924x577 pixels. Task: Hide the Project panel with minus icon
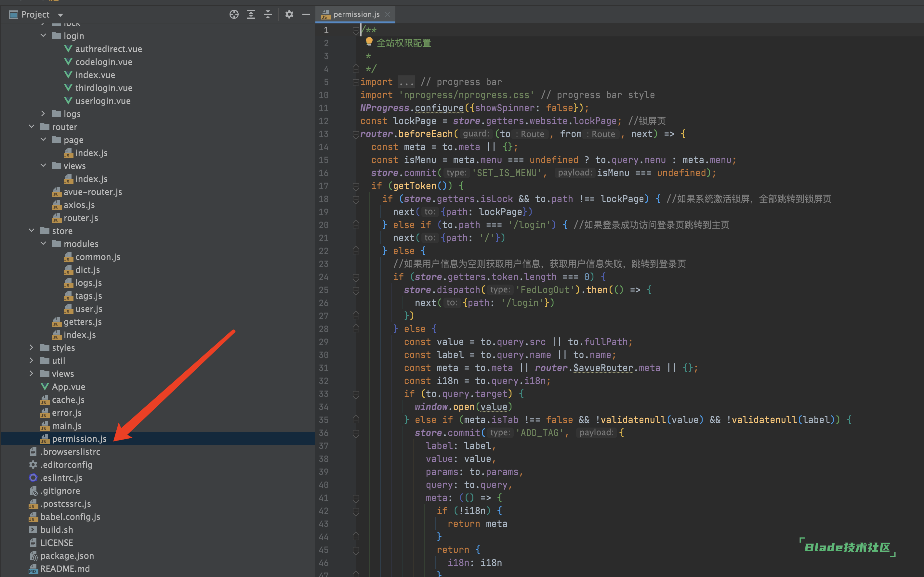pos(306,15)
